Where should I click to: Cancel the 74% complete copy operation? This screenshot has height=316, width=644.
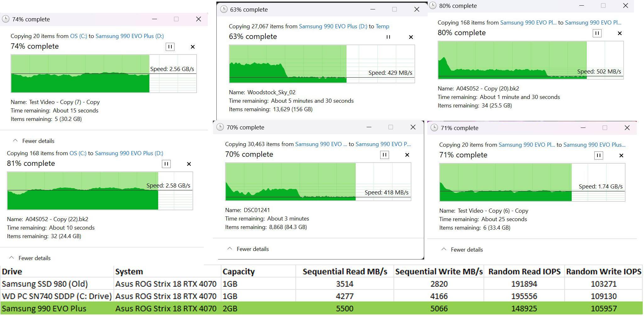tap(193, 47)
